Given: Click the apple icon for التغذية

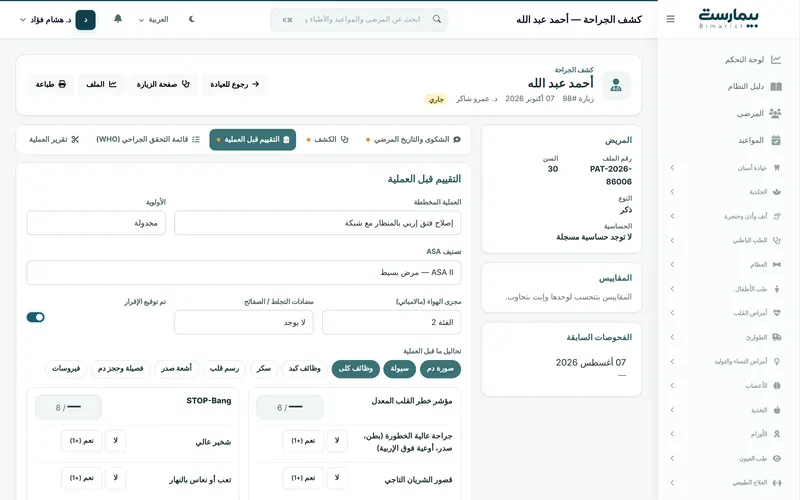Looking at the screenshot, I should point(777,410).
